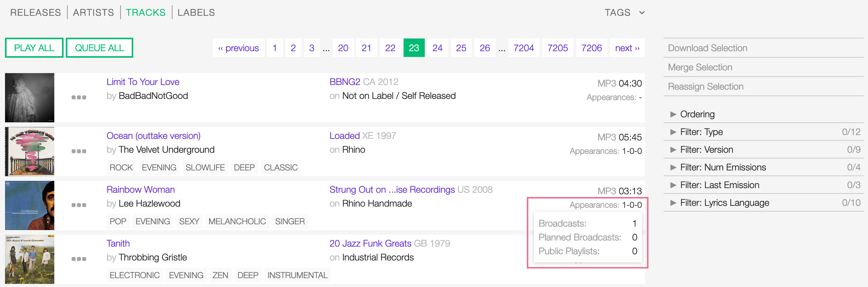Expand Filter: Last Emission section

click(763, 185)
